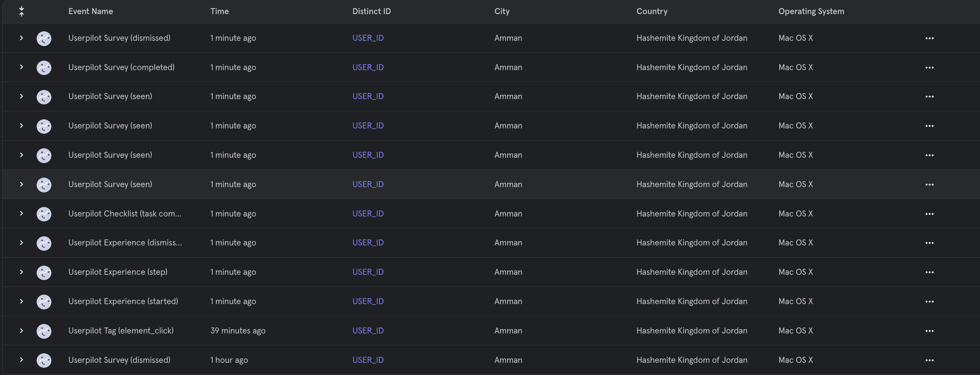Expand the 1 hour ago dismissed survey row
Viewport: 980px width, 375px height.
click(x=22, y=360)
